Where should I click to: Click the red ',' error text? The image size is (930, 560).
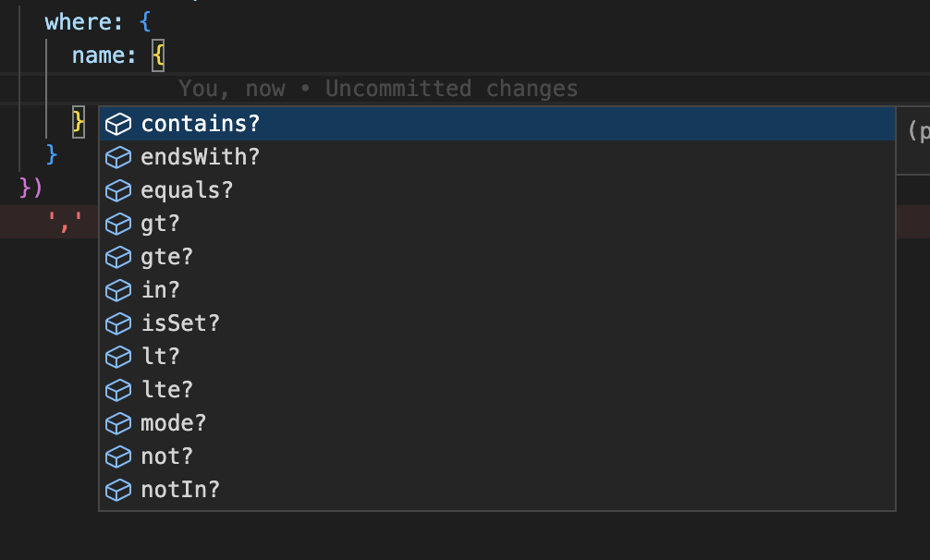65,222
